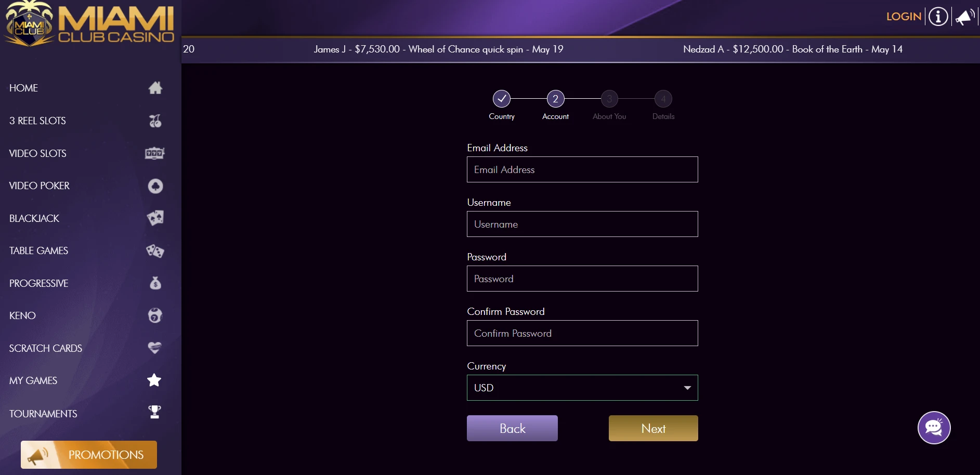Click the Progressive money bag icon
The height and width of the screenshot is (475, 980).
point(155,283)
